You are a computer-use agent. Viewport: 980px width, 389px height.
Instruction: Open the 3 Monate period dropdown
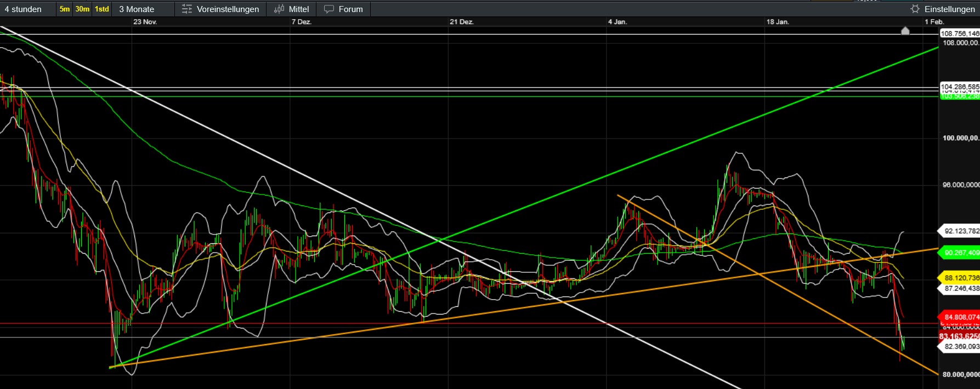click(137, 9)
